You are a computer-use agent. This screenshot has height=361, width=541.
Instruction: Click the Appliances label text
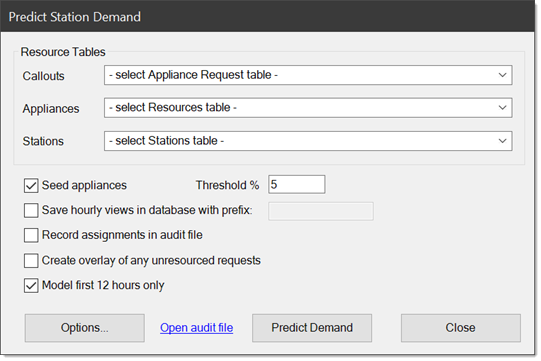click(51, 109)
